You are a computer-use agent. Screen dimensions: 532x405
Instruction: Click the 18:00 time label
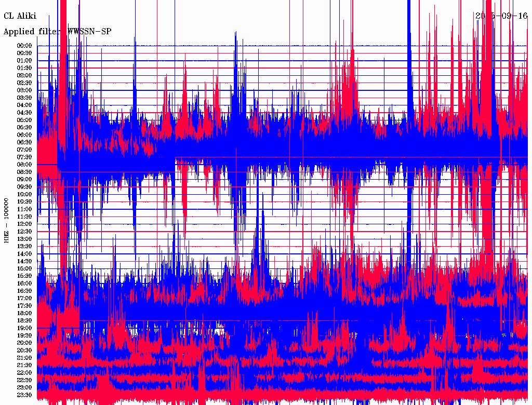tap(24, 314)
